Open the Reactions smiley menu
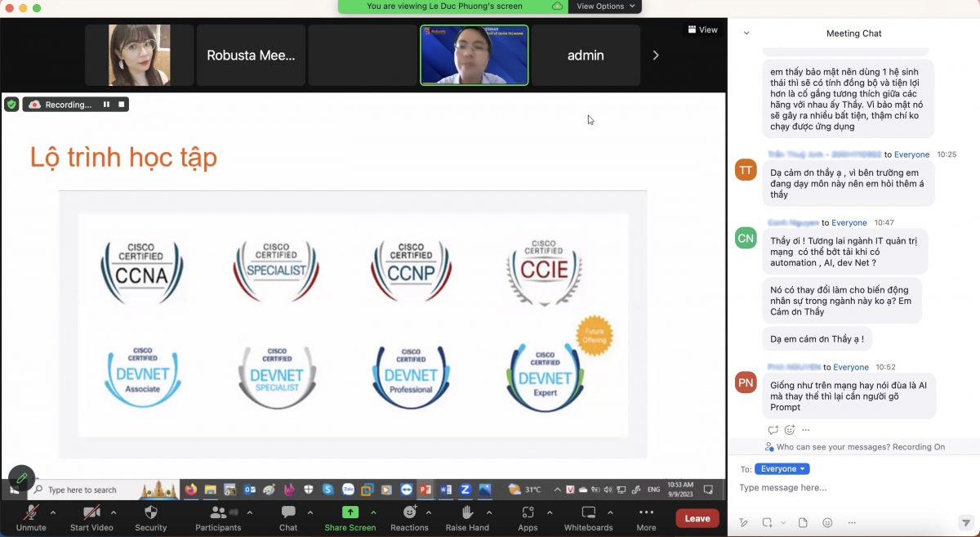980x537 pixels. [x=409, y=517]
